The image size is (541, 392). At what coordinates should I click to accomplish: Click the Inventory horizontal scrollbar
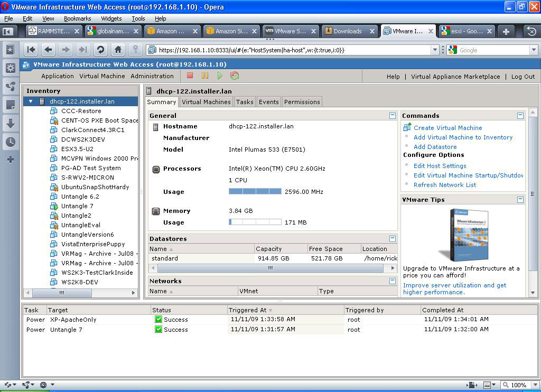pos(62,293)
